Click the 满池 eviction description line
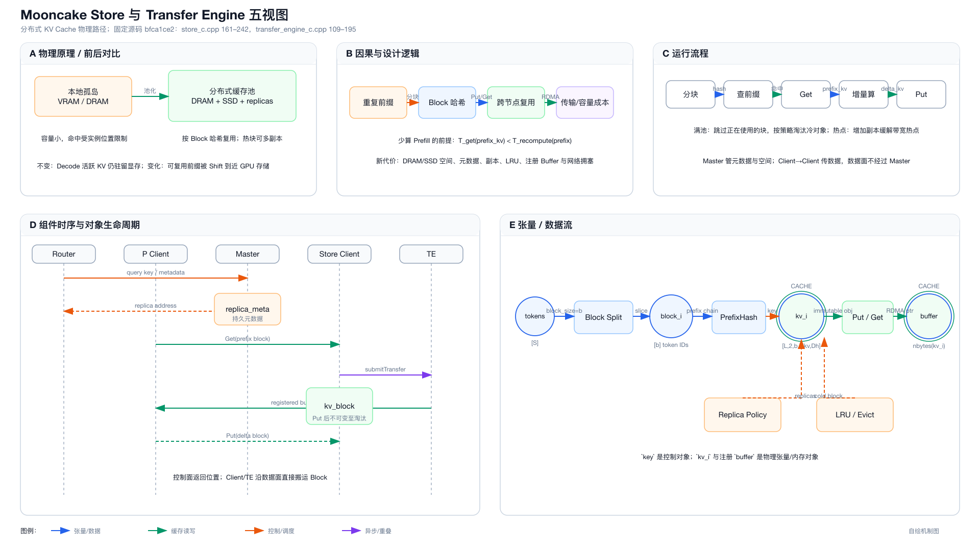Image resolution: width=980 pixels, height=551 pixels. (x=806, y=131)
